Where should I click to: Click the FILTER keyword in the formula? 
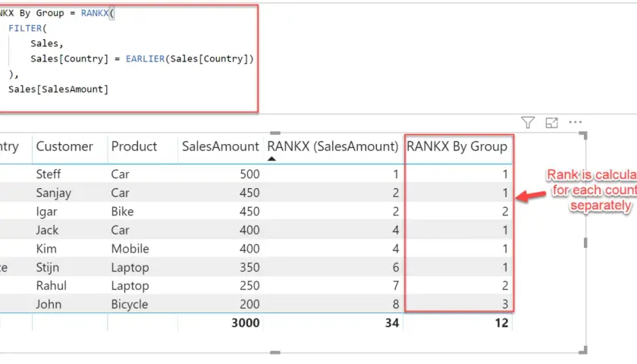pyautogui.click(x=25, y=29)
